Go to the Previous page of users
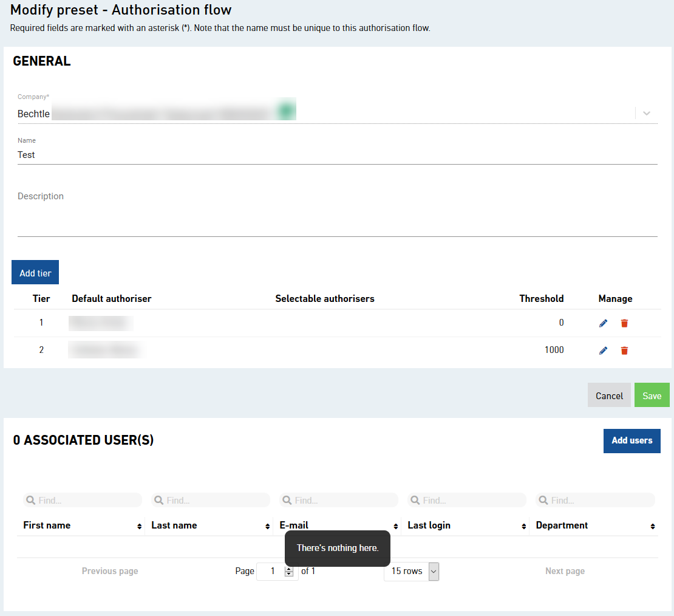 [x=109, y=570]
